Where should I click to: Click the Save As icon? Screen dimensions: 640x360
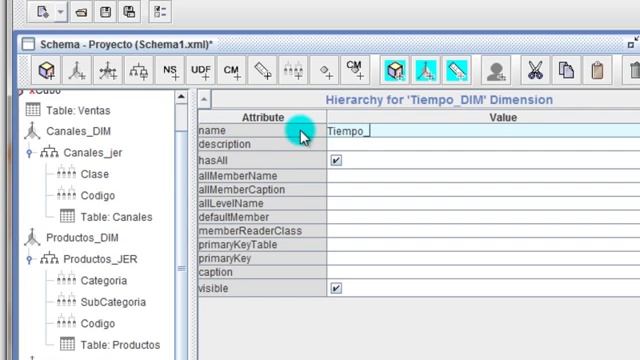click(129, 12)
